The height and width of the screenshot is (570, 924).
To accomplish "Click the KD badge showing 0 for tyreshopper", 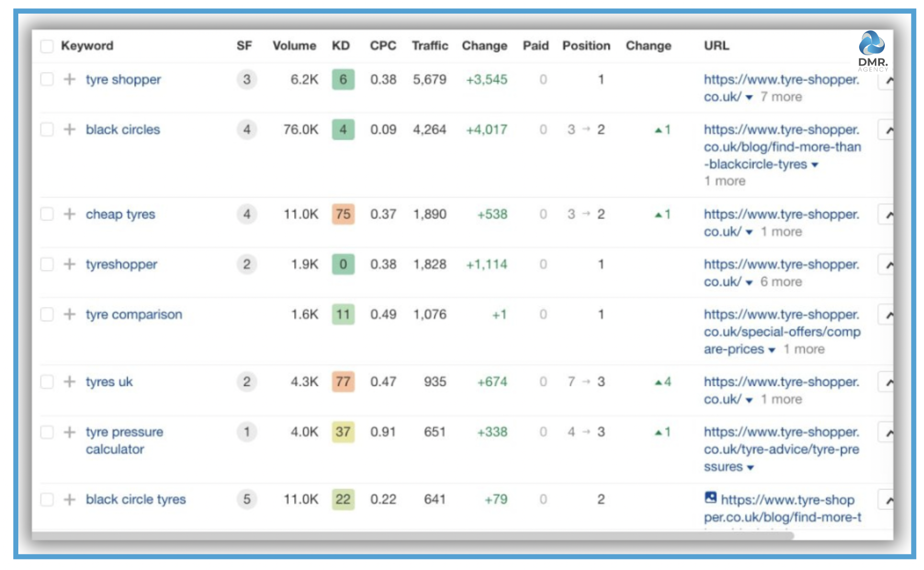I will coord(343,265).
